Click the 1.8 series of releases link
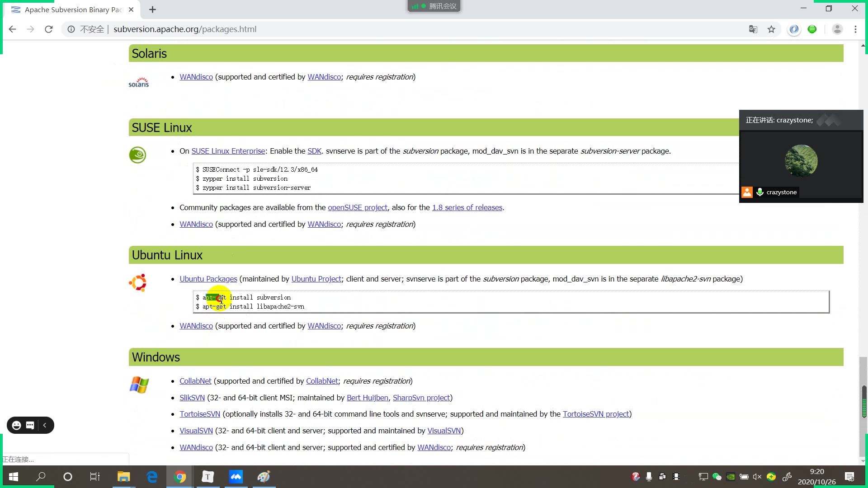Screen dimensions: 868x488 pyautogui.click(x=467, y=207)
